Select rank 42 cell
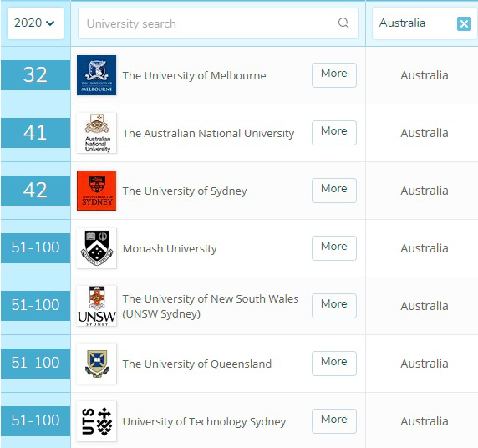 click(35, 191)
